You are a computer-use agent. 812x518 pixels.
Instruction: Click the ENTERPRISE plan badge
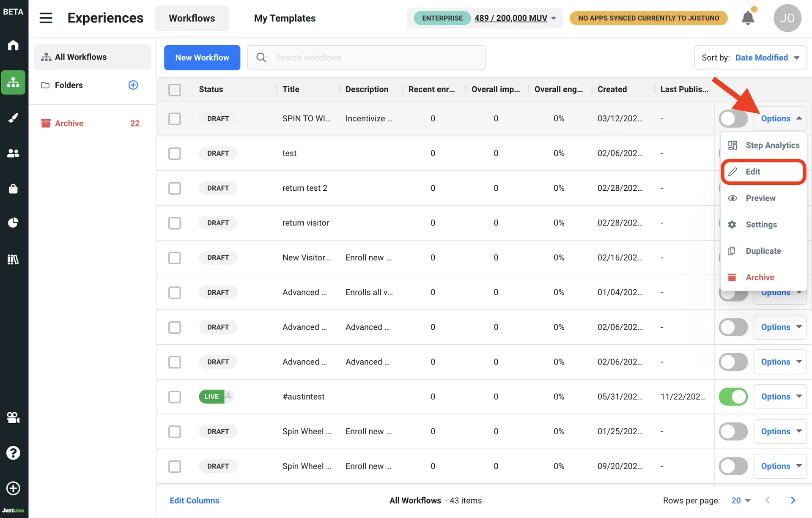coord(442,18)
